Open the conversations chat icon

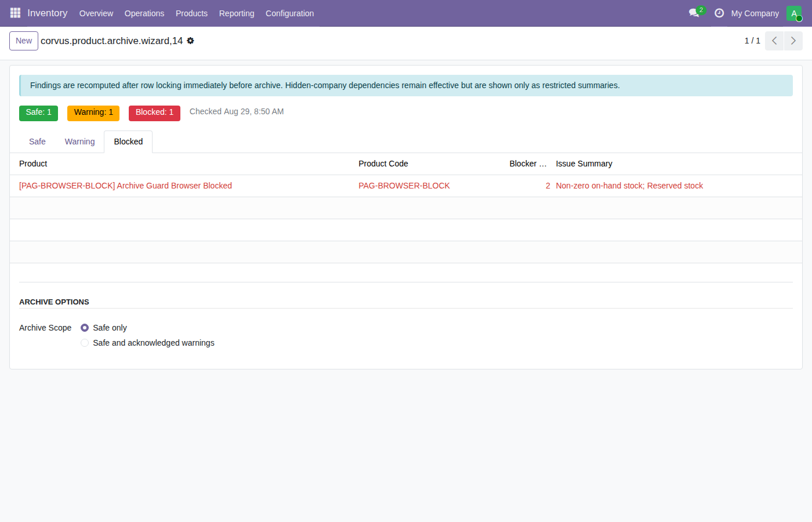[694, 13]
